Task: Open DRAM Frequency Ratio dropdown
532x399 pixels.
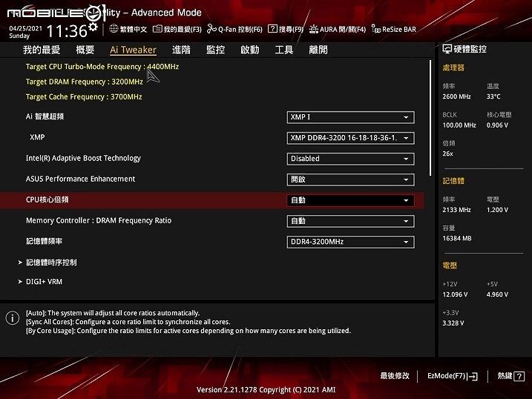Action: (x=350, y=221)
